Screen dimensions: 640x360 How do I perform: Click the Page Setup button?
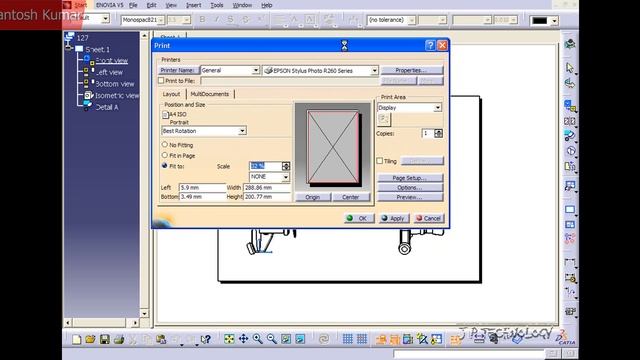(410, 178)
